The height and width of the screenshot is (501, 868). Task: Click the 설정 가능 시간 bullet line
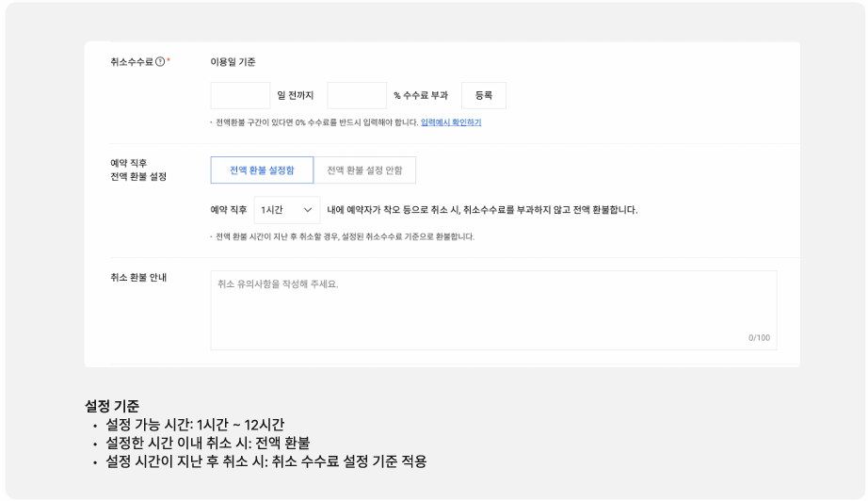click(x=194, y=425)
